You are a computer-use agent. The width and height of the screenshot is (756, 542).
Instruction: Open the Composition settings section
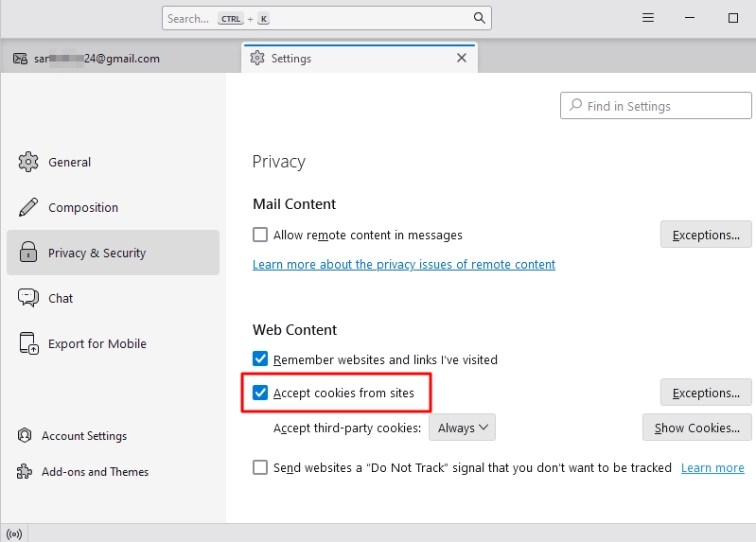tap(113, 207)
